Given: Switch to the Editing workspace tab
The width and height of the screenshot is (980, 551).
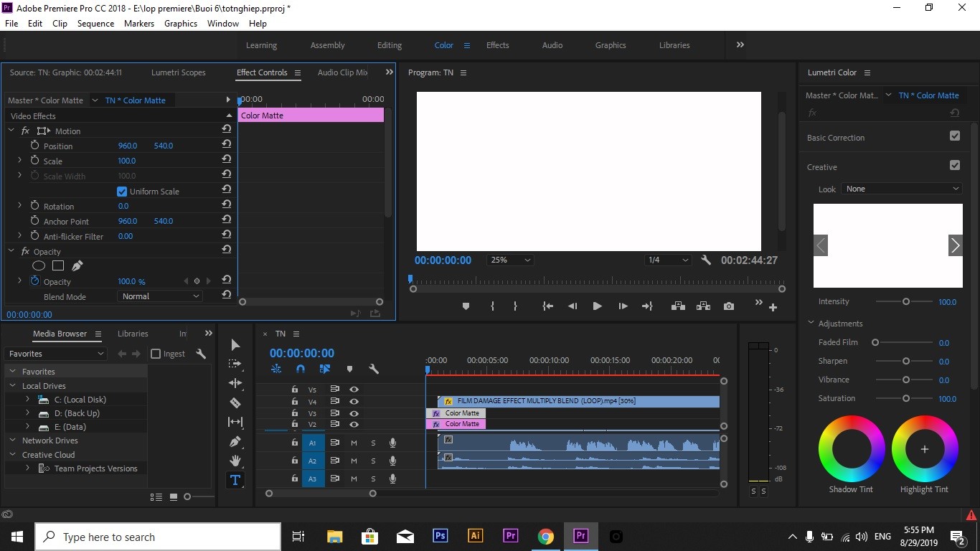Looking at the screenshot, I should tap(390, 45).
